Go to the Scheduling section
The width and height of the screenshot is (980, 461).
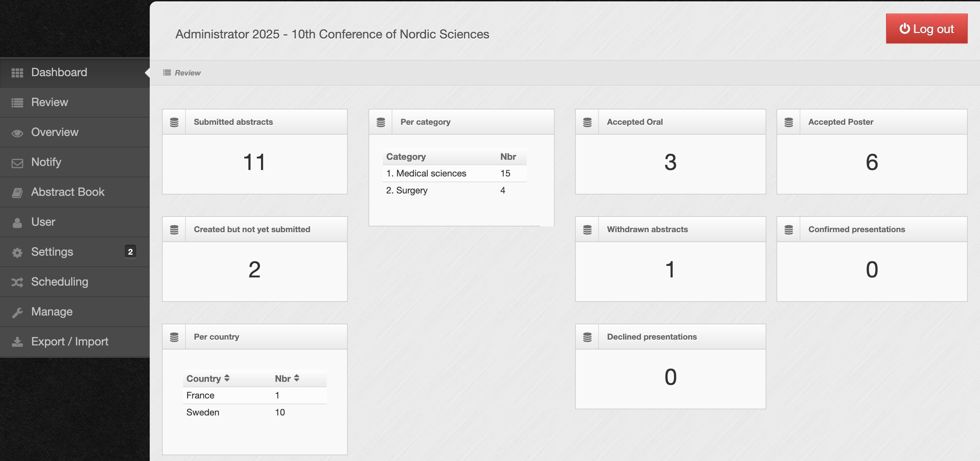coord(59,281)
